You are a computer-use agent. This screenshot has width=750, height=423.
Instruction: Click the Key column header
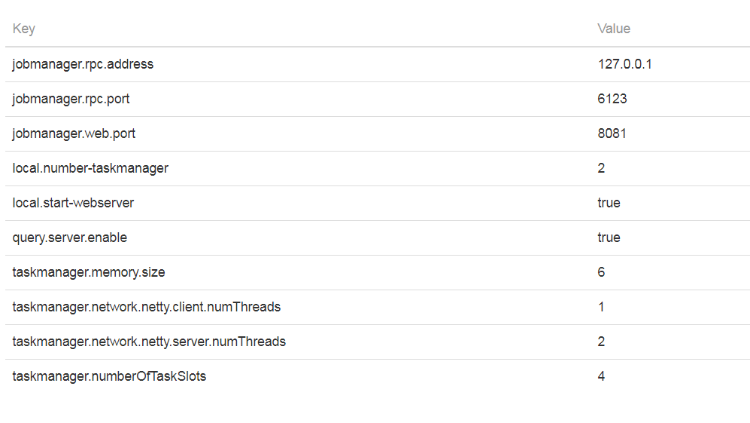23,29
